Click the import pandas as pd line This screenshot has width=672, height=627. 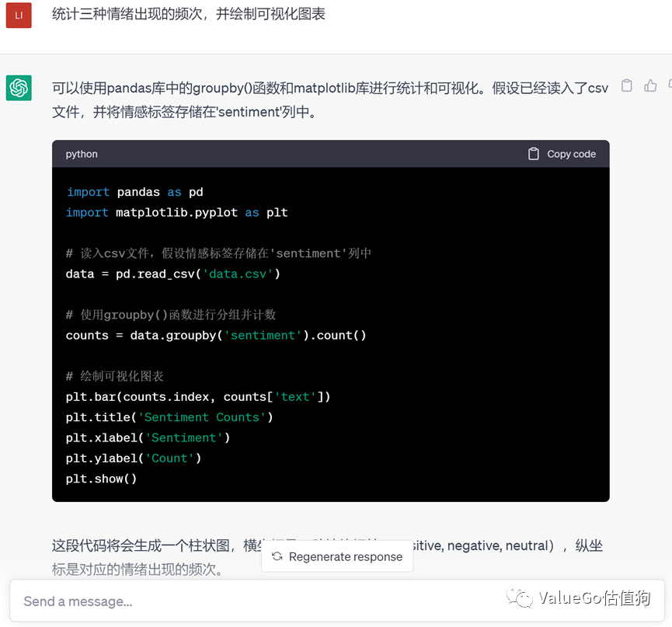(x=134, y=192)
